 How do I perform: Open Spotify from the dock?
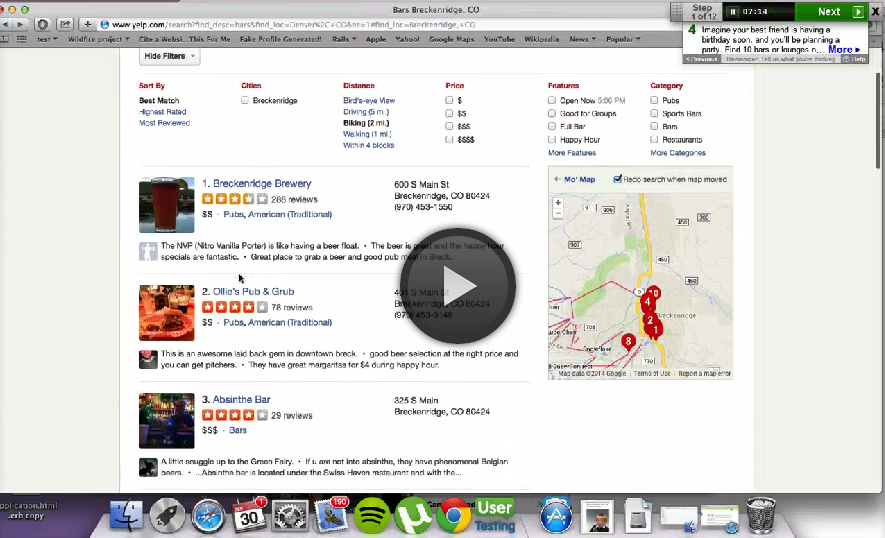click(x=372, y=515)
